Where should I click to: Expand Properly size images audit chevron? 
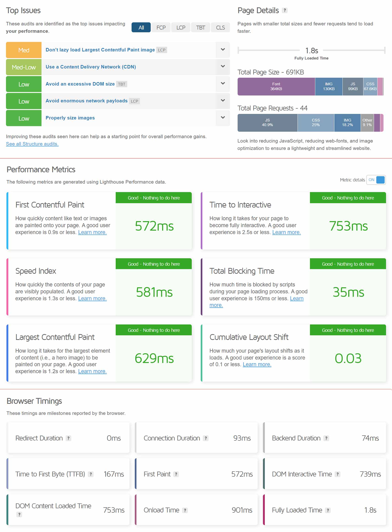coord(222,118)
